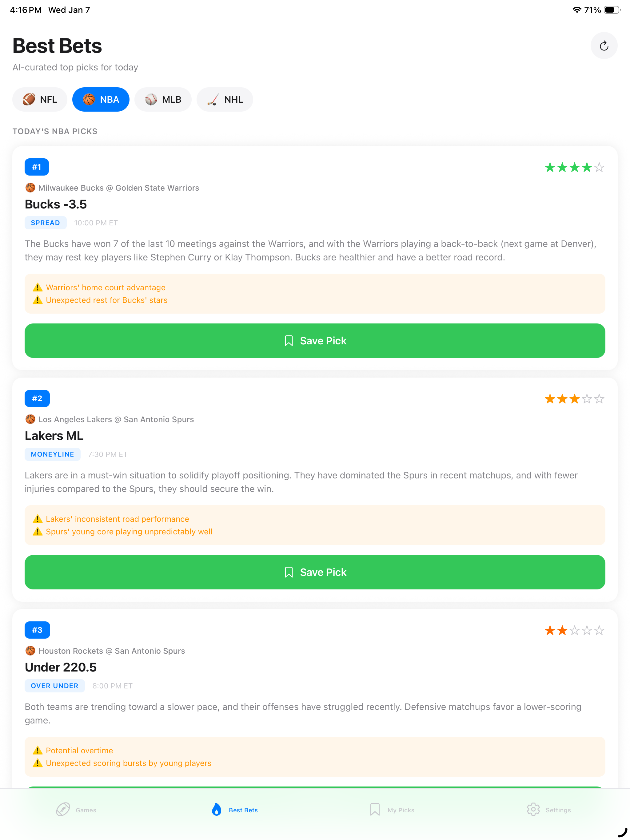Save the Lakers ML pick

coord(315,572)
